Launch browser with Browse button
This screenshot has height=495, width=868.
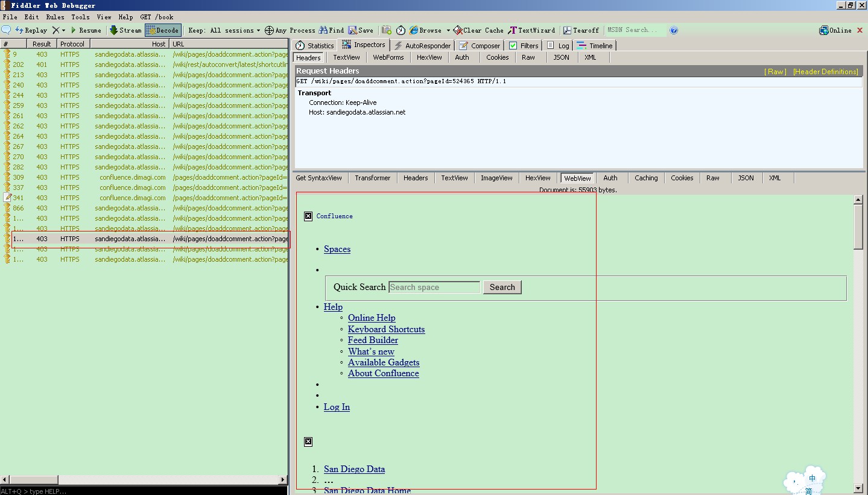tap(426, 30)
